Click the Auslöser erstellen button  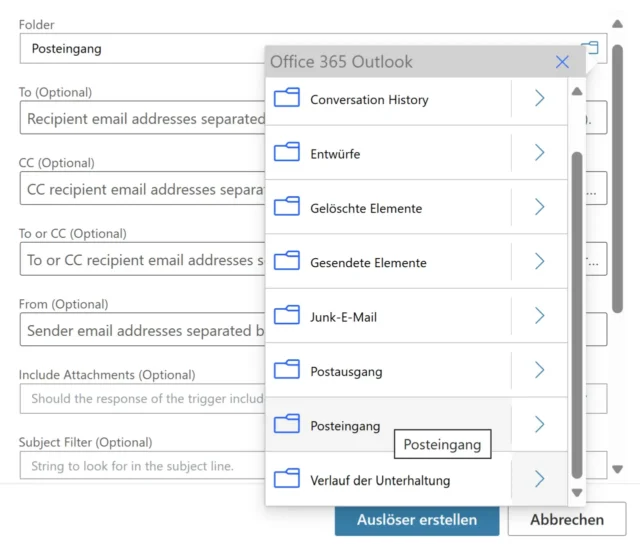tap(416, 519)
